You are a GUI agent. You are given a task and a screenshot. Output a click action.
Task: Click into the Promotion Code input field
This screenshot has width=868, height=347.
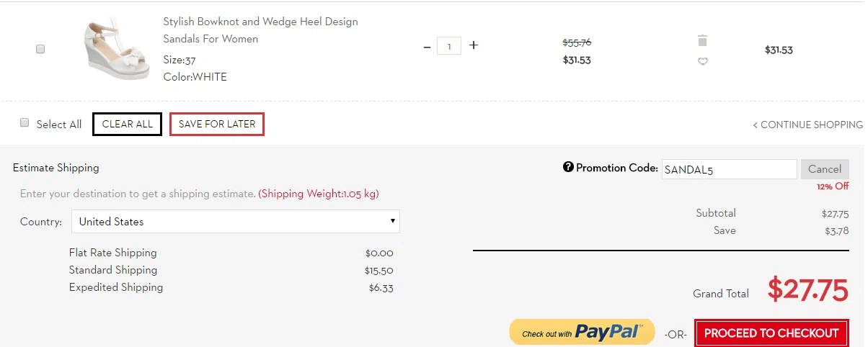tap(729, 170)
